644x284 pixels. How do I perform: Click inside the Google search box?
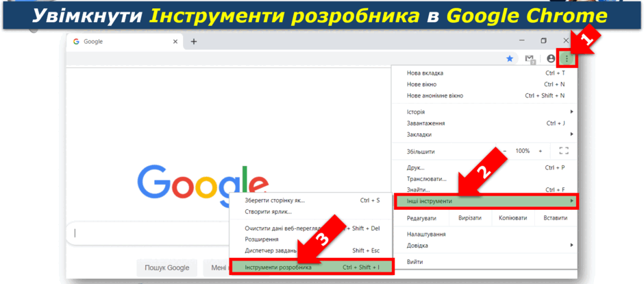point(148,233)
